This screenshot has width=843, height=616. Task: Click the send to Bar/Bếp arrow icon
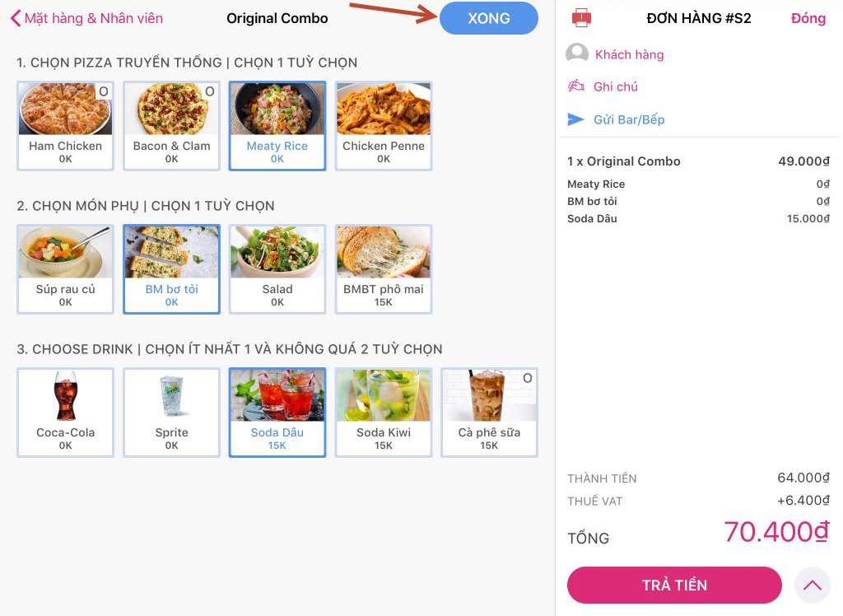(x=576, y=119)
